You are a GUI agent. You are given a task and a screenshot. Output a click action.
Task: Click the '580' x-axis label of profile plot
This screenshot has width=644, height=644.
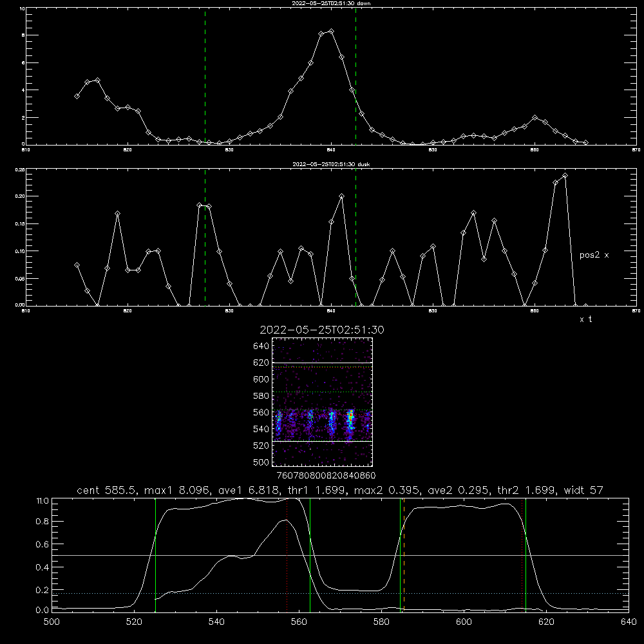pyautogui.click(x=381, y=622)
